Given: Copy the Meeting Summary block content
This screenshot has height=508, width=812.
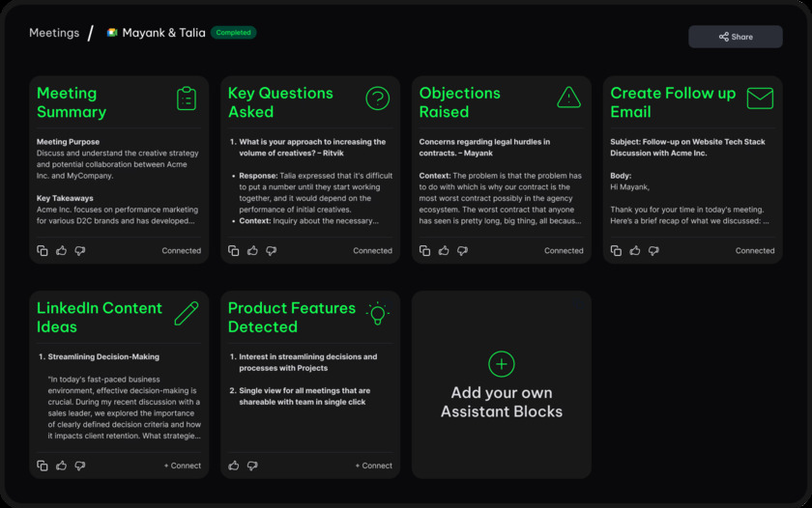Looking at the screenshot, I should pos(43,251).
